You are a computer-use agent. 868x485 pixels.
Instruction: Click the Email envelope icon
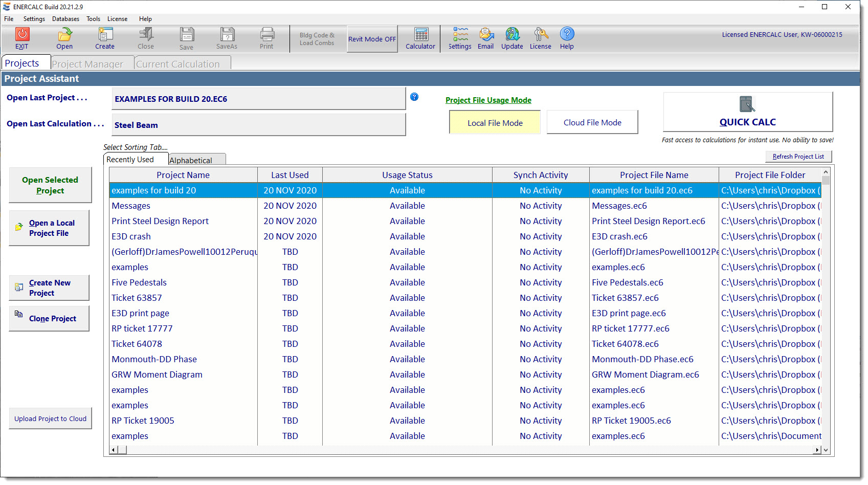coord(486,35)
